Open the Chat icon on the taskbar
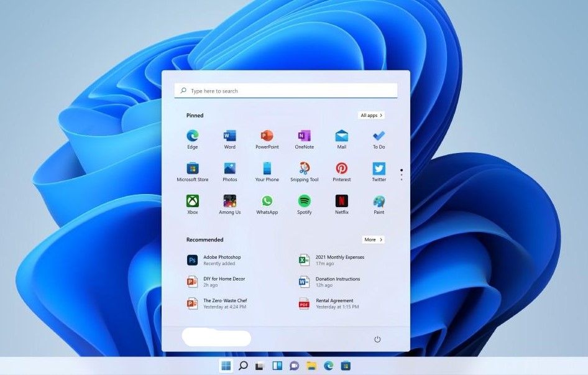 294,366
